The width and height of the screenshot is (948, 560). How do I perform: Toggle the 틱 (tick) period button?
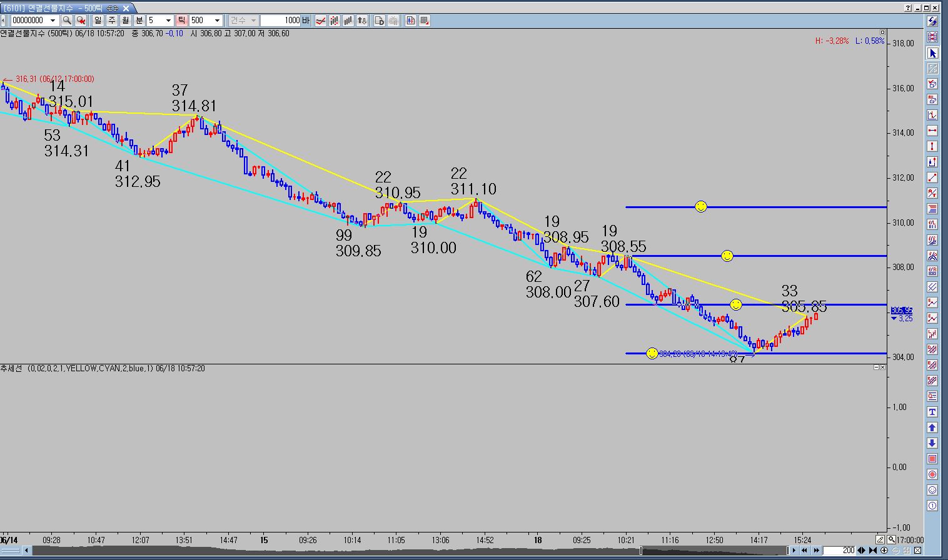coord(181,21)
